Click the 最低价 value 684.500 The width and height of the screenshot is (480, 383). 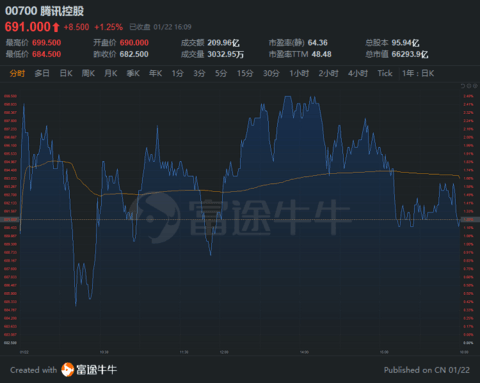tap(46, 54)
